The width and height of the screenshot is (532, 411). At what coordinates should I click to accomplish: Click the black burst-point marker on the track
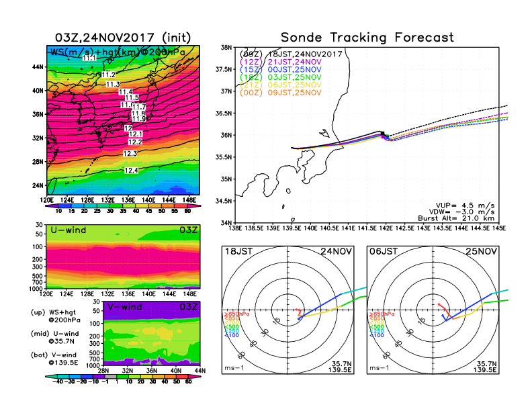click(x=383, y=133)
